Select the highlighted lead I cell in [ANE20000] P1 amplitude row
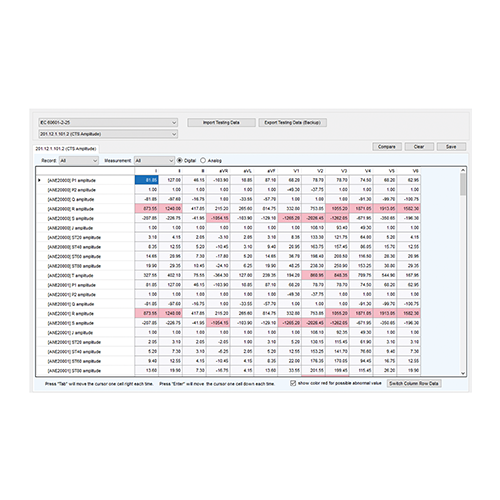 [x=147, y=180]
